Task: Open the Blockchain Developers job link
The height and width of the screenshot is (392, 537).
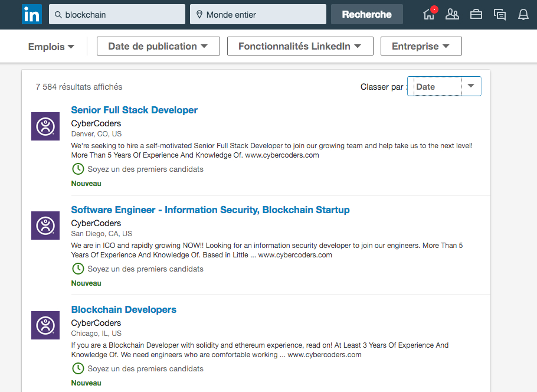Action: tap(124, 309)
